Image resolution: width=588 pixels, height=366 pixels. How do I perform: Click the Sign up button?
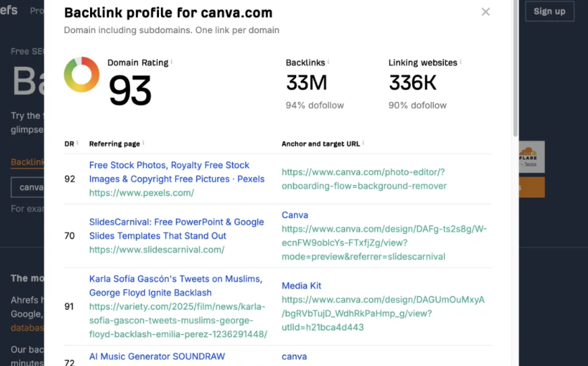[549, 11]
